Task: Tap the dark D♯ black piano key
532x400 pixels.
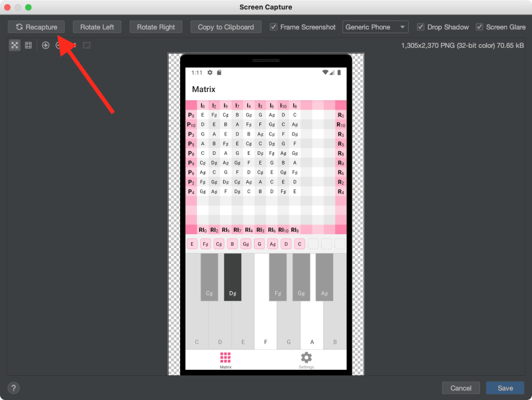Action: coord(232,277)
